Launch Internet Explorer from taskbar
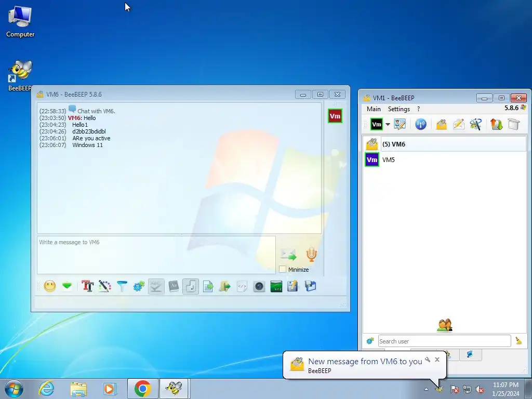 [46, 389]
